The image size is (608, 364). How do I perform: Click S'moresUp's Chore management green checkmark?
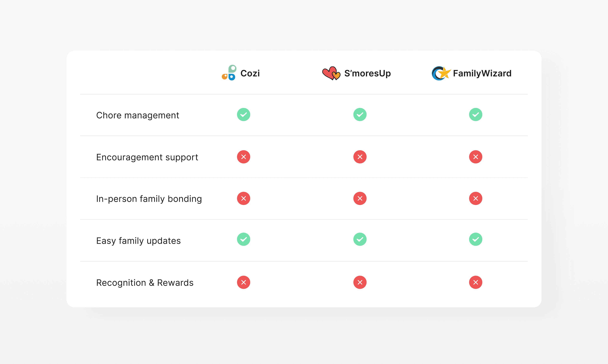point(360,115)
